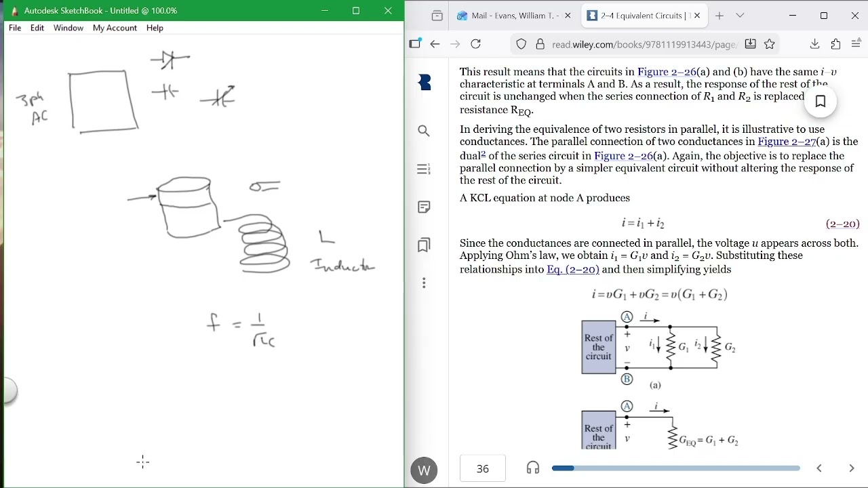The width and height of the screenshot is (868, 488).
Task: Open the File menu in SketchBook
Action: pos(15,28)
